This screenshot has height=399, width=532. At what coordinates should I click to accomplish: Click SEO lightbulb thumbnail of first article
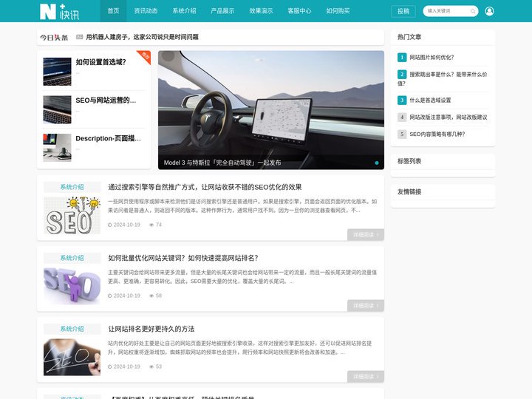point(72,216)
